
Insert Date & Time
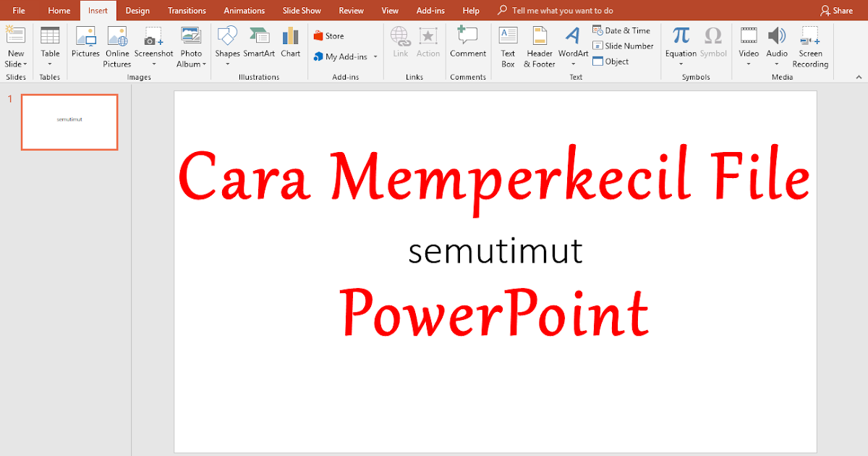[621, 30]
